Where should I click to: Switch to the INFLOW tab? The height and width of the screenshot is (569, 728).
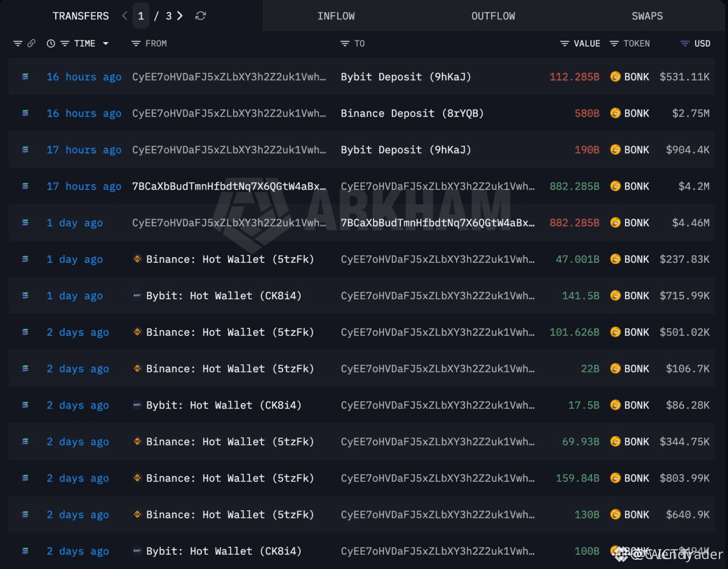[336, 16]
